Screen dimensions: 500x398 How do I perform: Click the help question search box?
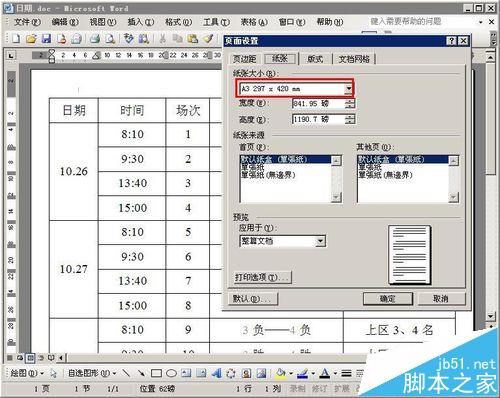tap(422, 22)
